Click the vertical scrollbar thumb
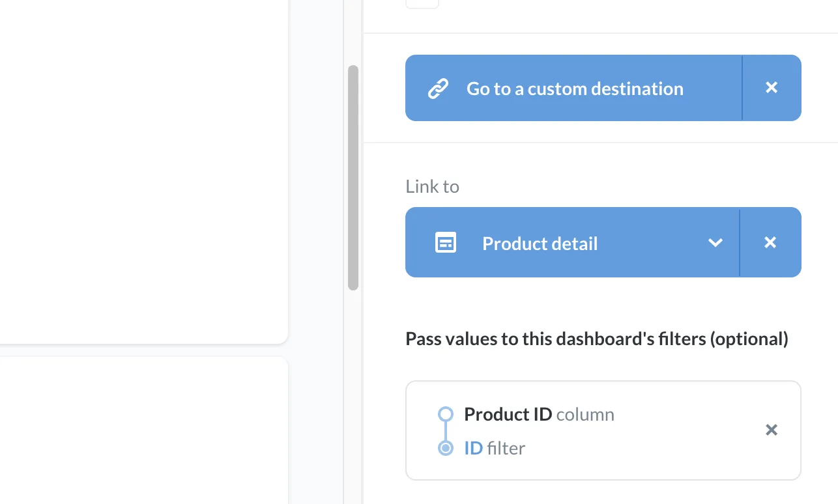This screenshot has width=838, height=504. 353,177
